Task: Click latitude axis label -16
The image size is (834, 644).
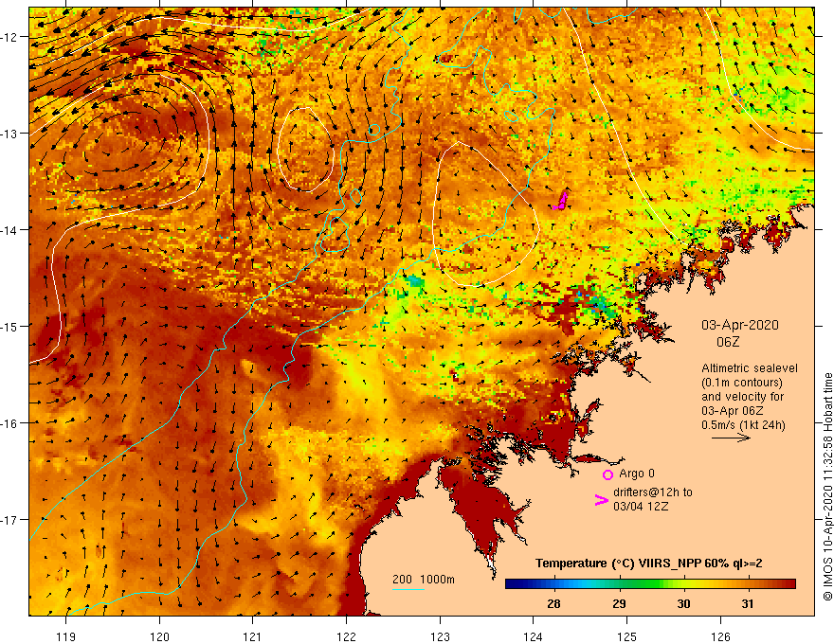Action: (9, 423)
